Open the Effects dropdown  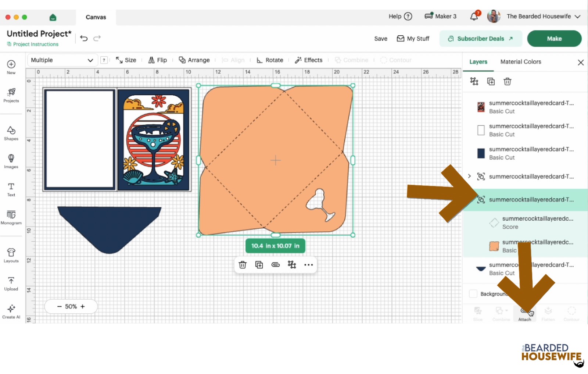(x=309, y=60)
